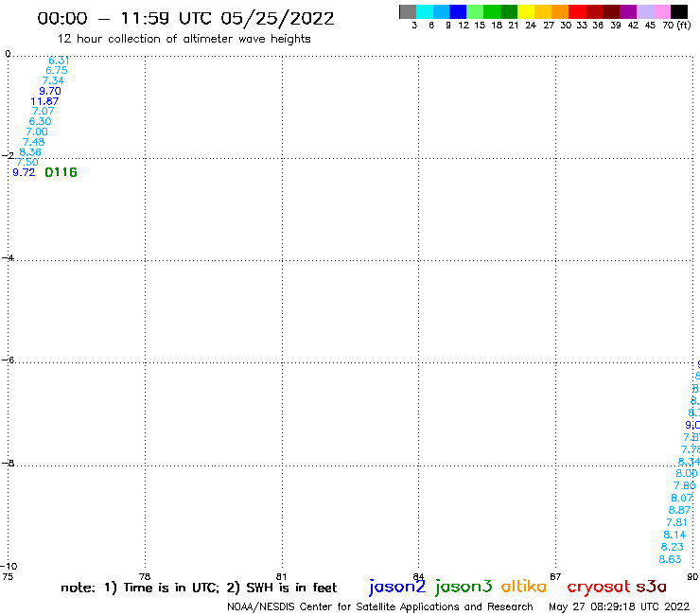Click the latitude axis label -8
This screenshot has height=615, width=700.
[x=8, y=463]
